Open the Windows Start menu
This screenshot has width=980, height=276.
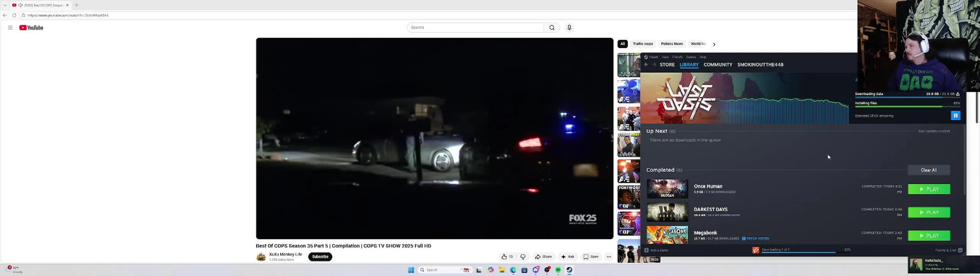(411, 270)
